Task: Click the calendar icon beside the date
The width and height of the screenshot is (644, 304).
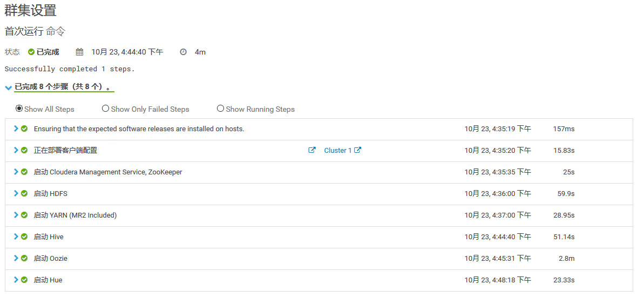Action: tap(80, 52)
